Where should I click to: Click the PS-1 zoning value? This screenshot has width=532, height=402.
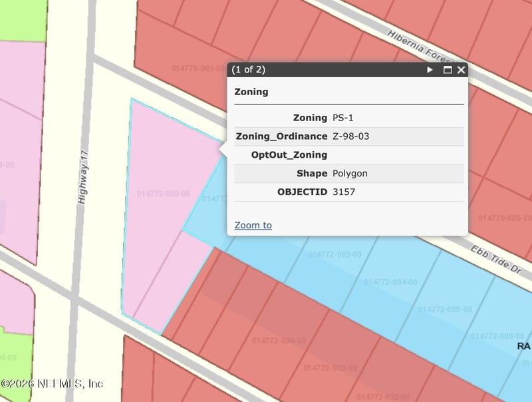pos(343,118)
